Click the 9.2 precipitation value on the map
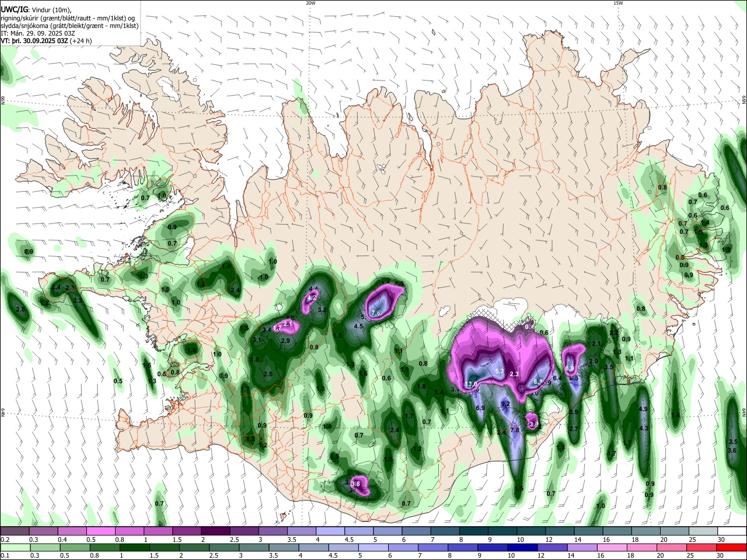 (x=506, y=404)
